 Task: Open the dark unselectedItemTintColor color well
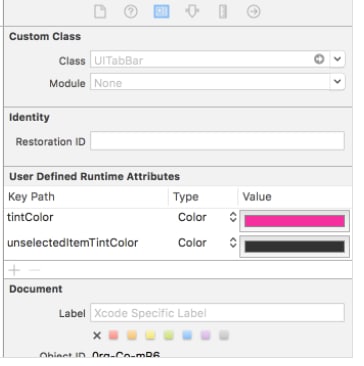coord(294,247)
